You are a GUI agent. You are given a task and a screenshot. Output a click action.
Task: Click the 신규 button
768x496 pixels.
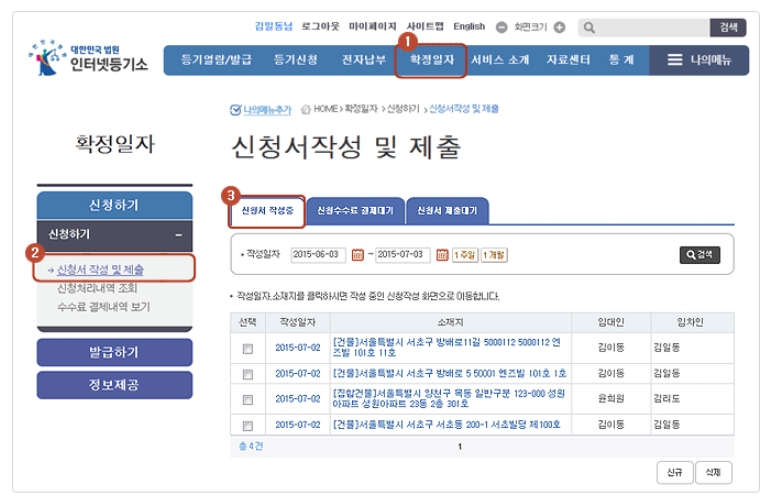click(675, 472)
